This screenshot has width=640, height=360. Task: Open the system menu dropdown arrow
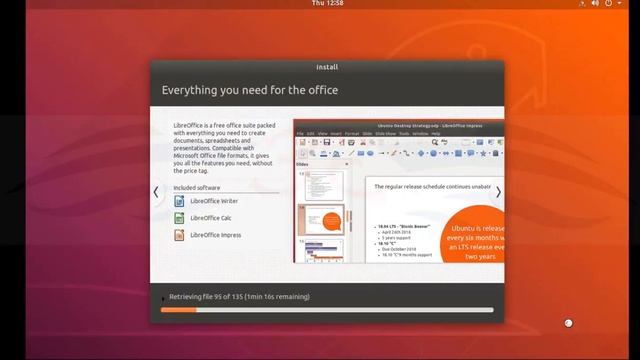coord(620,3)
